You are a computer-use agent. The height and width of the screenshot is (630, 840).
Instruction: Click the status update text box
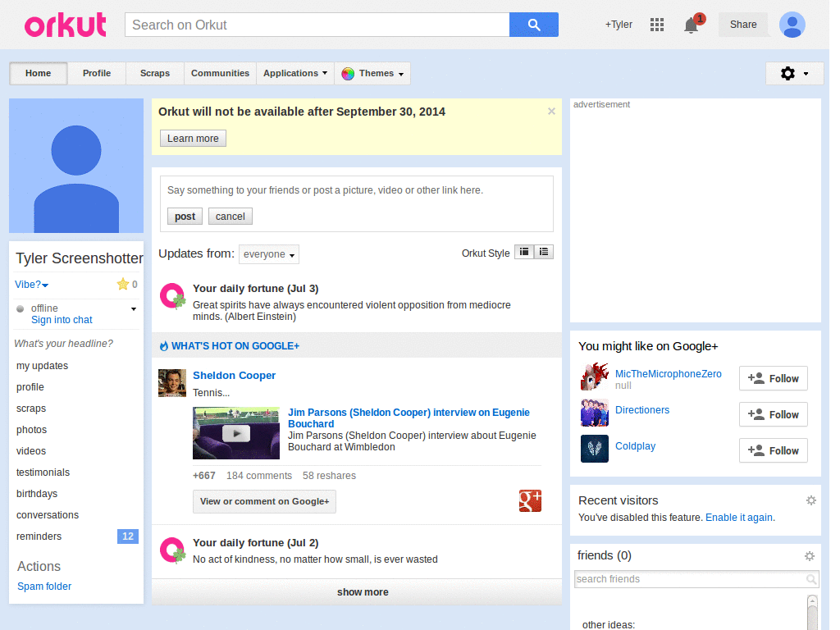click(x=357, y=190)
